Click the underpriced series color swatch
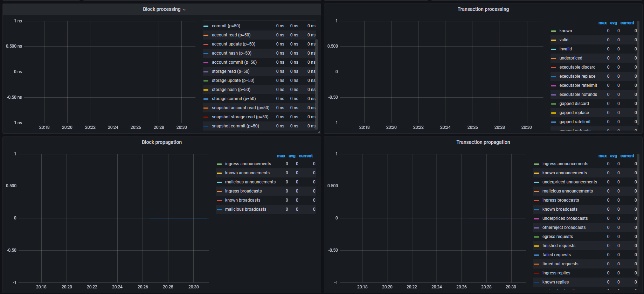 [x=554, y=58]
